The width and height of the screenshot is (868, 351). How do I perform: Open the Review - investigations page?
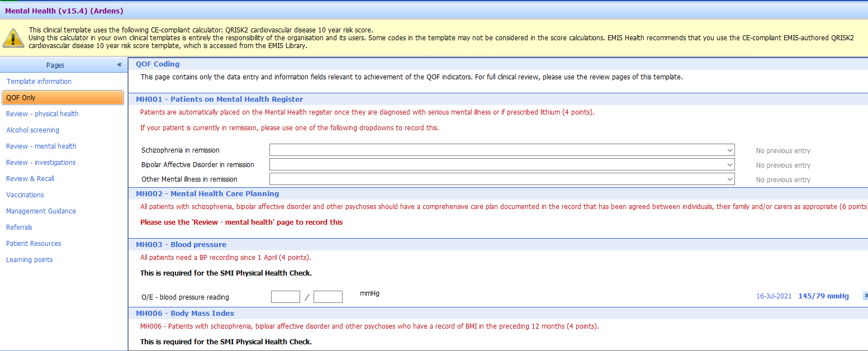(x=40, y=162)
